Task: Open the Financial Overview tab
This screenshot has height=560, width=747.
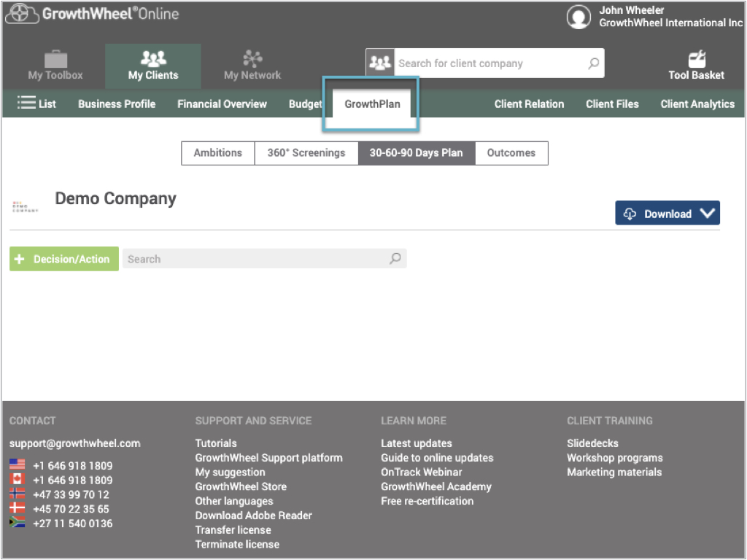Action: tap(222, 104)
